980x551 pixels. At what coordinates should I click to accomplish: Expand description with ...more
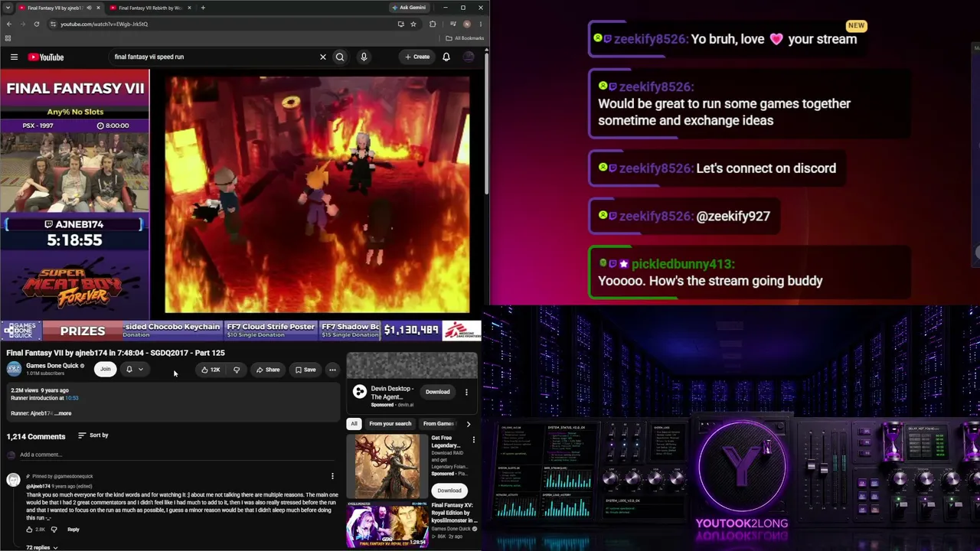point(64,413)
